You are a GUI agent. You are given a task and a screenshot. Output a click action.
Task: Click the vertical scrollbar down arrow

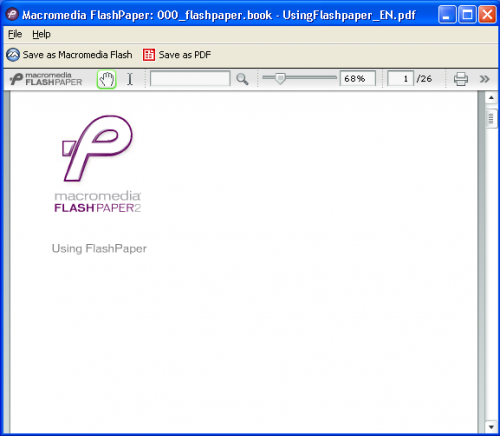pyautogui.click(x=491, y=426)
